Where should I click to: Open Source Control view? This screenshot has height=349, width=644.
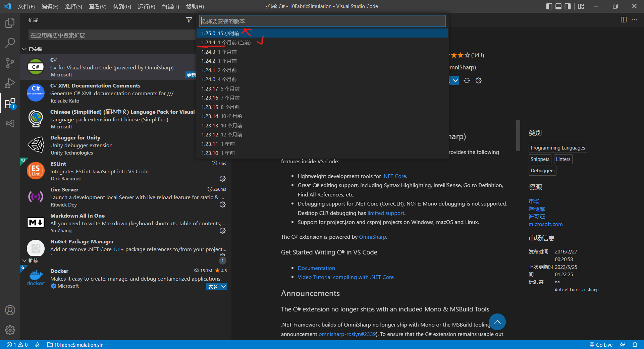pyautogui.click(x=10, y=63)
